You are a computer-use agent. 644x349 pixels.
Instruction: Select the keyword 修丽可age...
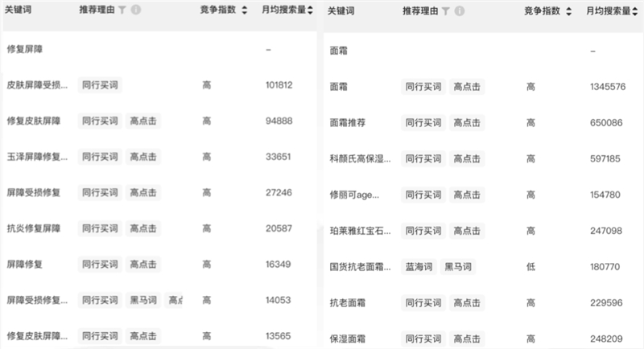point(354,195)
